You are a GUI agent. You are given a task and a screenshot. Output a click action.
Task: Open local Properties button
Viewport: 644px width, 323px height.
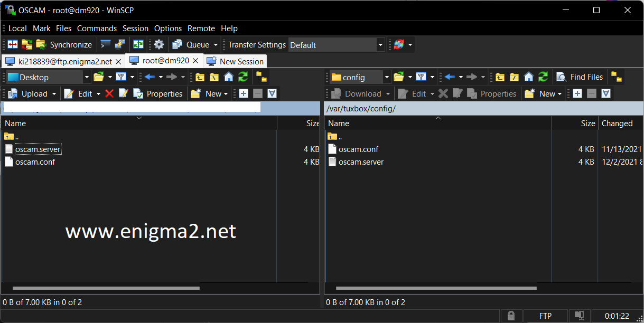tap(158, 93)
